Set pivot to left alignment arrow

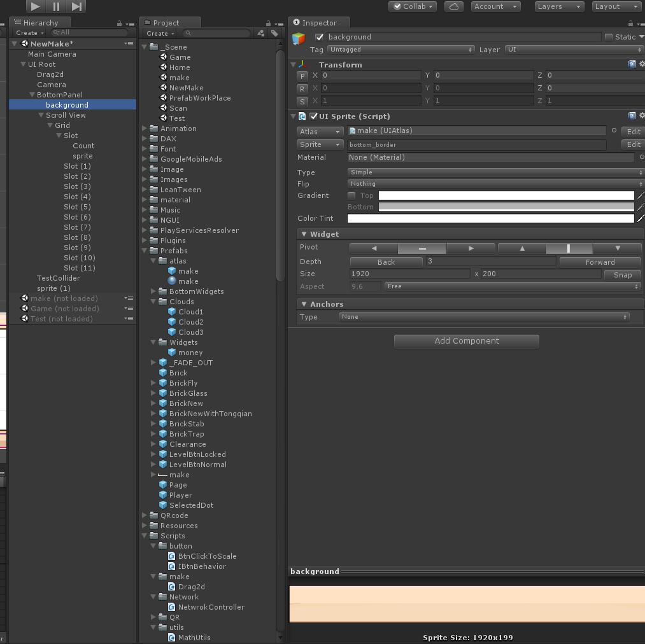pyautogui.click(x=374, y=248)
